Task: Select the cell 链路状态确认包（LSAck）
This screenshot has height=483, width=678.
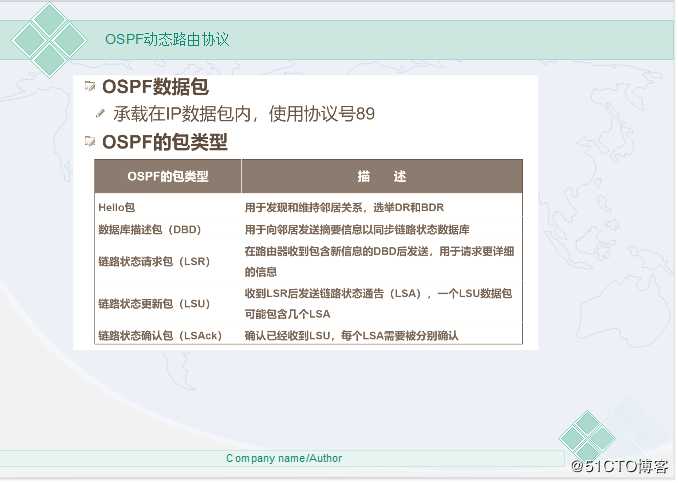Action: 160,336
